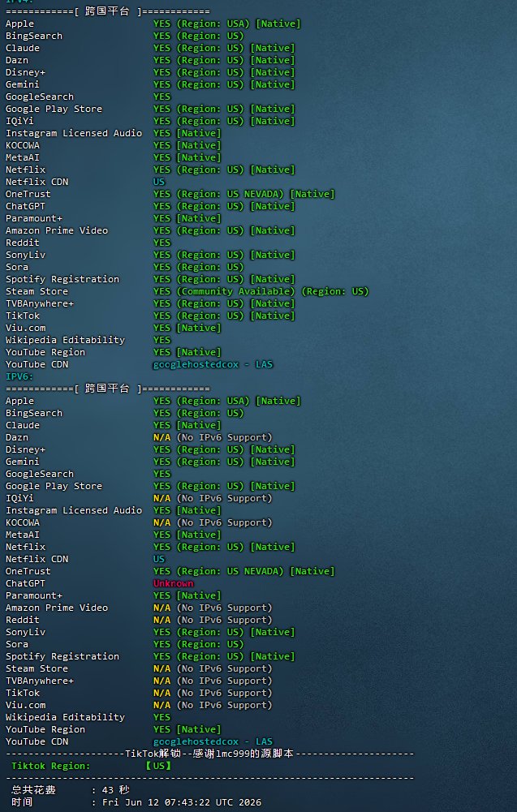Select the "Fri Jun 12 07:43:22 UTC 2026" timestamp
Screen dimensions: 517x812
(x=182, y=803)
